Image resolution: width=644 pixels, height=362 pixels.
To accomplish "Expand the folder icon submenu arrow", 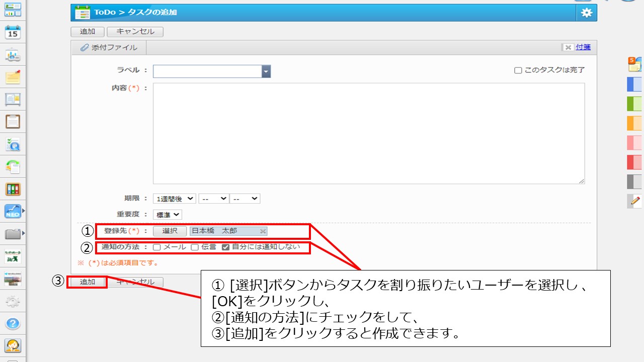I will (24, 233).
